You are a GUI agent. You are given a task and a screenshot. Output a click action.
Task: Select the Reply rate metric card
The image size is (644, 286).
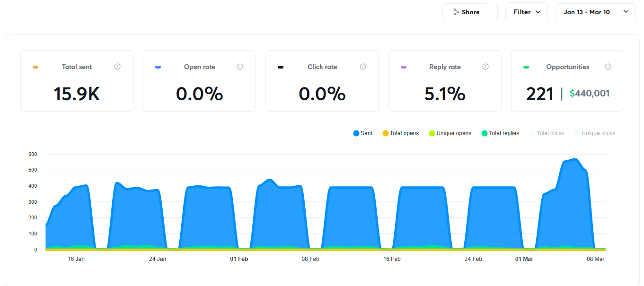445,81
